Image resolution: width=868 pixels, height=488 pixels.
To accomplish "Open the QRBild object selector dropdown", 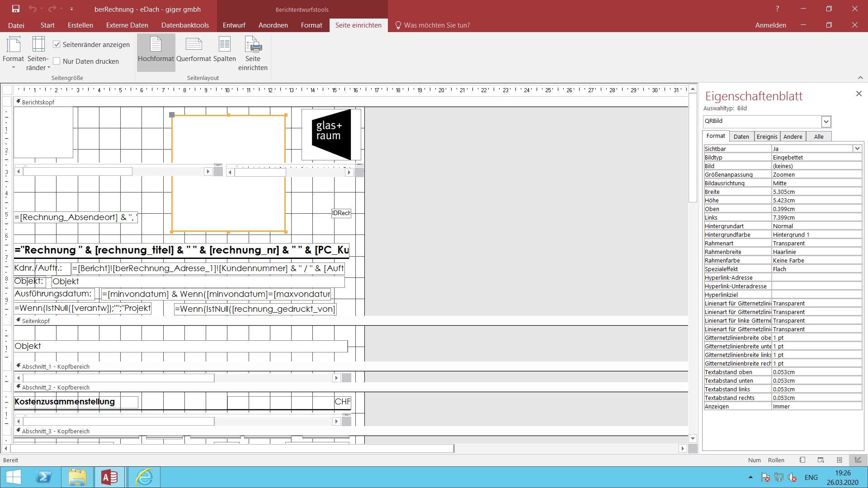I will [826, 121].
